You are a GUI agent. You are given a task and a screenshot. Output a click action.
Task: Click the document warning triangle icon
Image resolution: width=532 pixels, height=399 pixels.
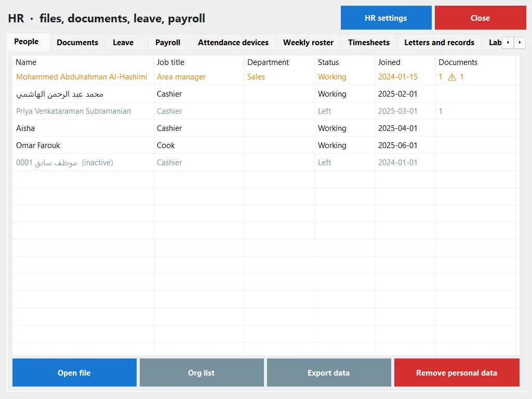point(452,77)
